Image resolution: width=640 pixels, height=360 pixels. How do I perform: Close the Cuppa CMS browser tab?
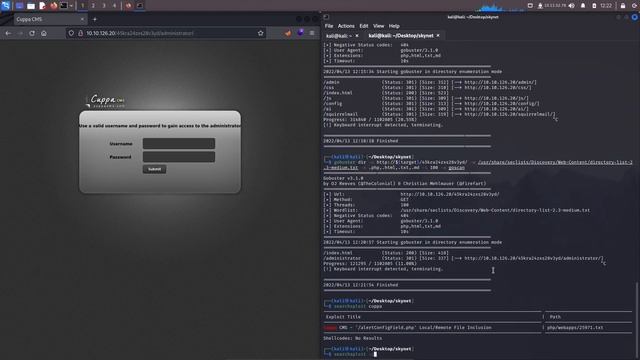click(x=82, y=19)
